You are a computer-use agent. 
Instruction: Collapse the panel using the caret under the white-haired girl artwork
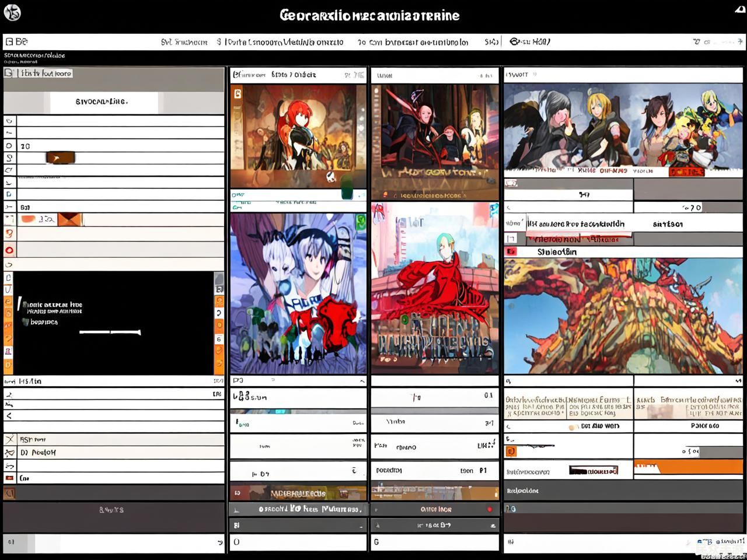pos(362,381)
